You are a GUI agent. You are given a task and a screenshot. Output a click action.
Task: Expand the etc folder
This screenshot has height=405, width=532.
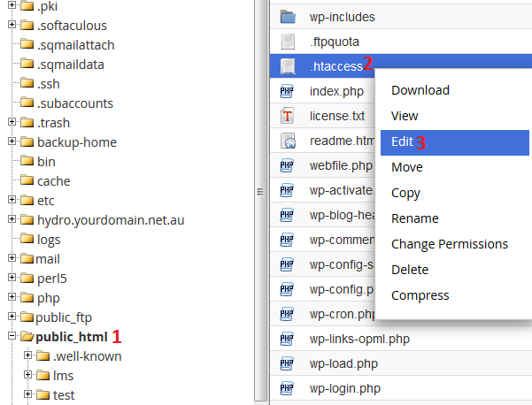pyautogui.click(x=12, y=200)
